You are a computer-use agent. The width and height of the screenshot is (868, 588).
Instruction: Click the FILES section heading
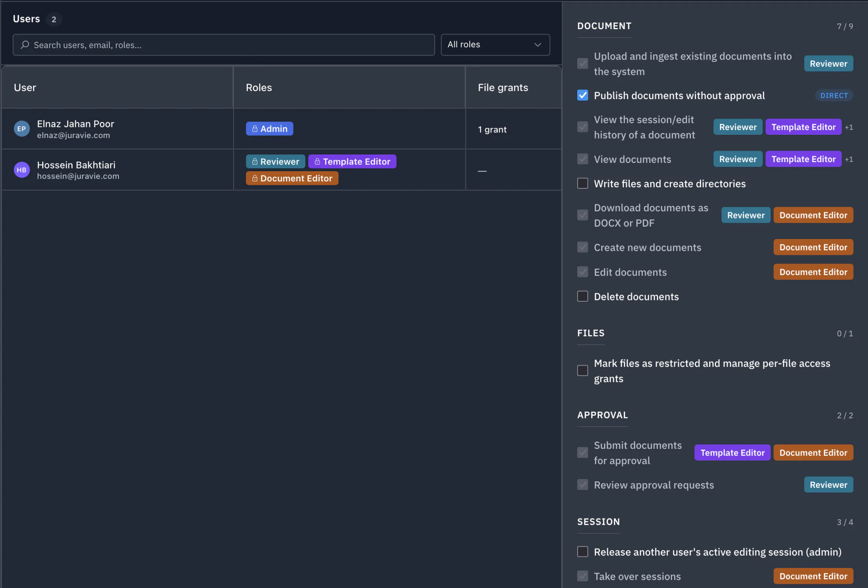click(x=591, y=333)
